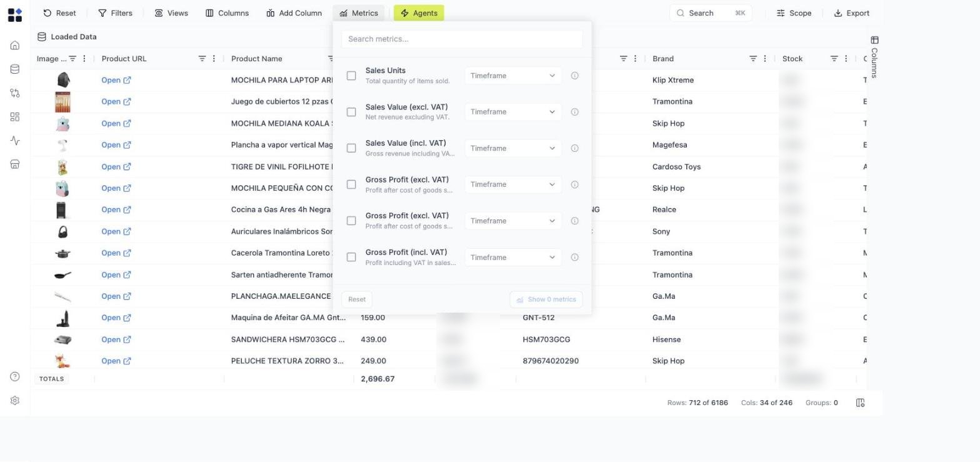
Task: Click the info icon for Sales Units
Action: (x=574, y=76)
